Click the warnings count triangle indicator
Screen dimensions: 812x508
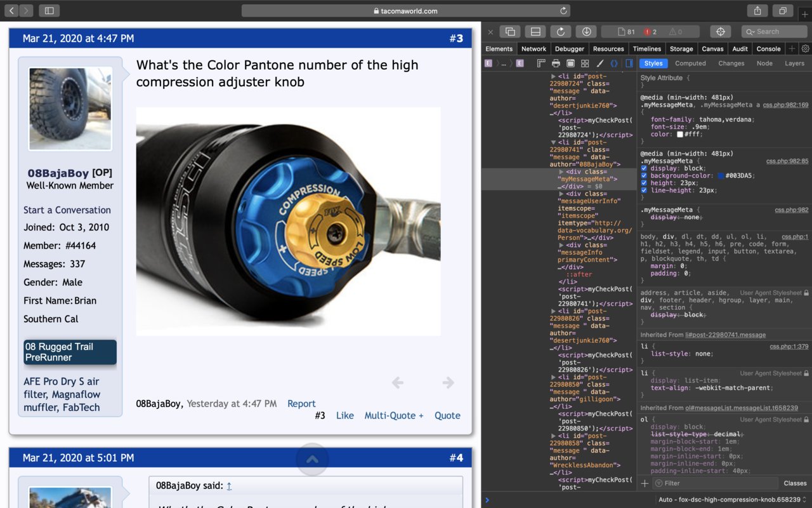675,32
